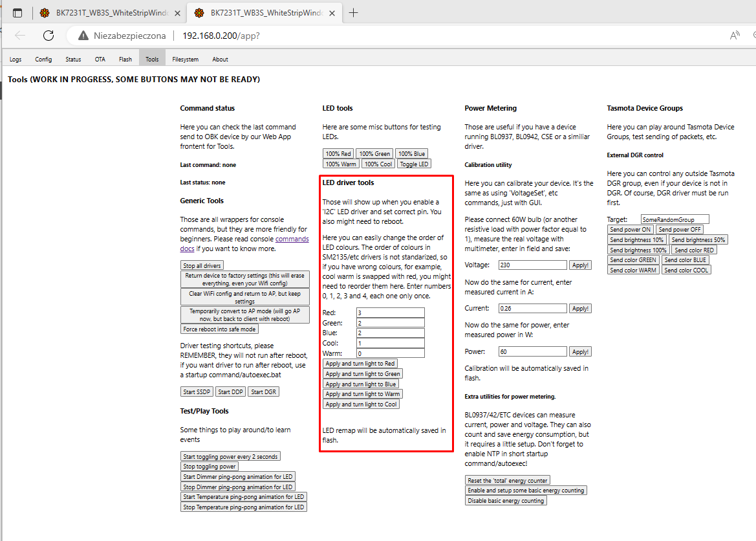The image size is (756, 541).
Task: Click the 100% Warm button
Action: [341, 164]
